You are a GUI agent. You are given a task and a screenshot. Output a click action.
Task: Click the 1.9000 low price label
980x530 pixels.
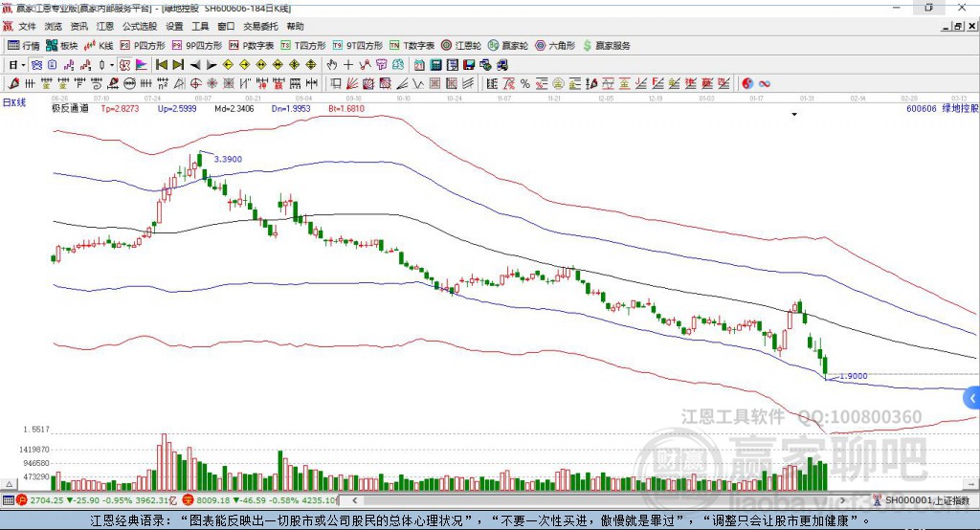point(853,376)
